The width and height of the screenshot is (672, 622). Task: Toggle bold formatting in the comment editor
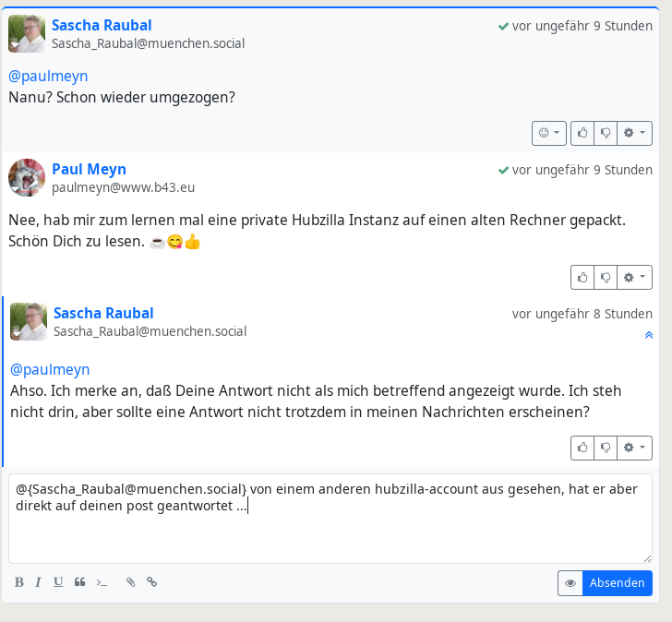point(19,582)
